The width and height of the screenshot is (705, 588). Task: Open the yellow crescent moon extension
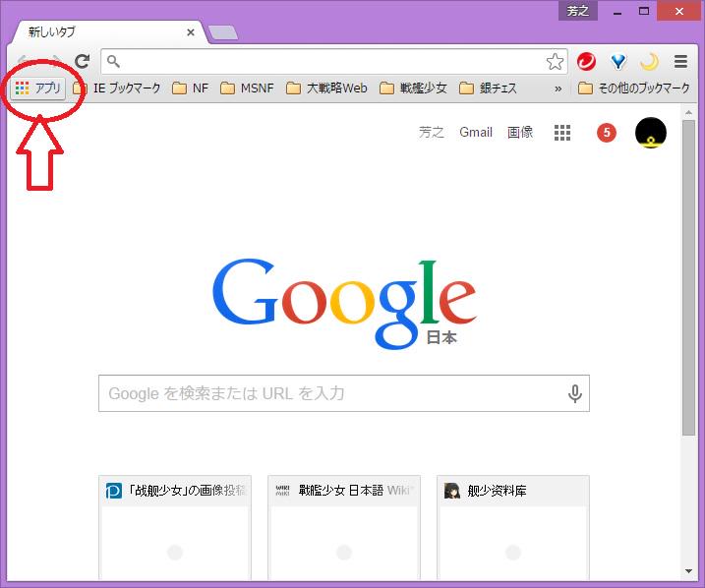coord(649,62)
